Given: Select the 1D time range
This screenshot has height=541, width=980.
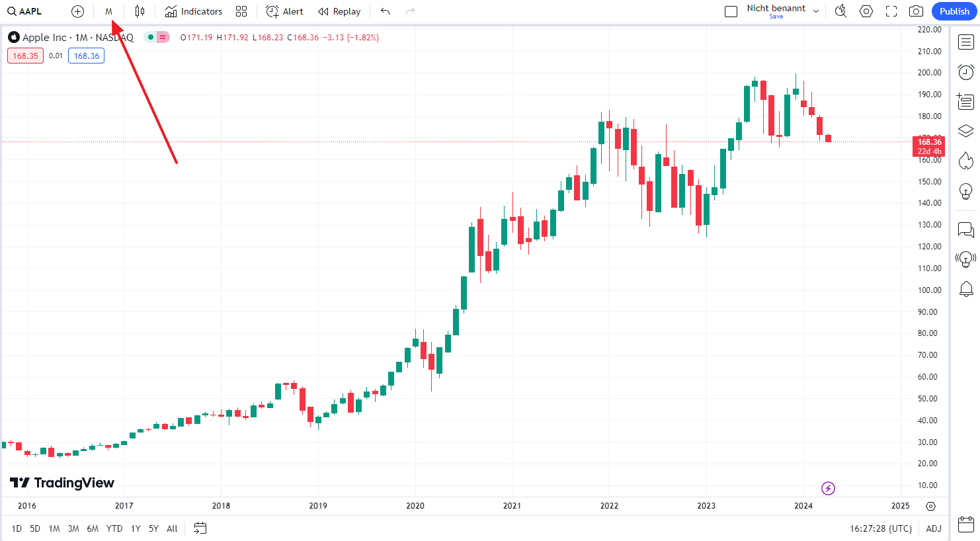Looking at the screenshot, I should (17, 528).
